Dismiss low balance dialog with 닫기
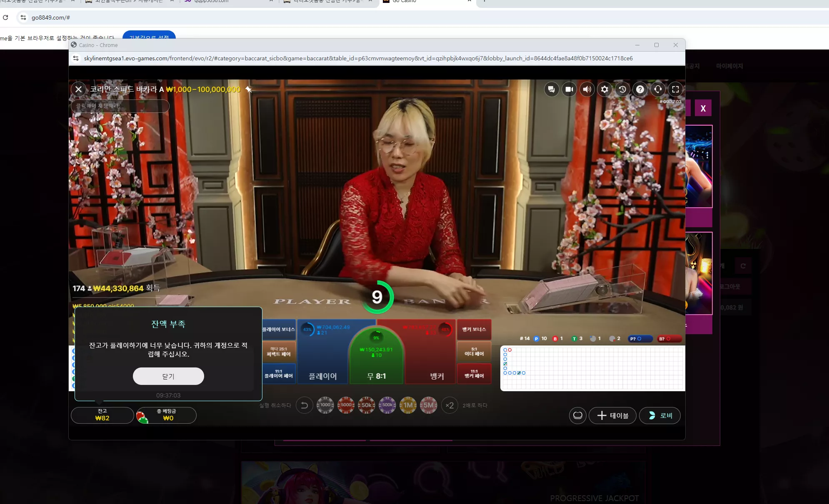The height and width of the screenshot is (504, 829). [x=168, y=376]
